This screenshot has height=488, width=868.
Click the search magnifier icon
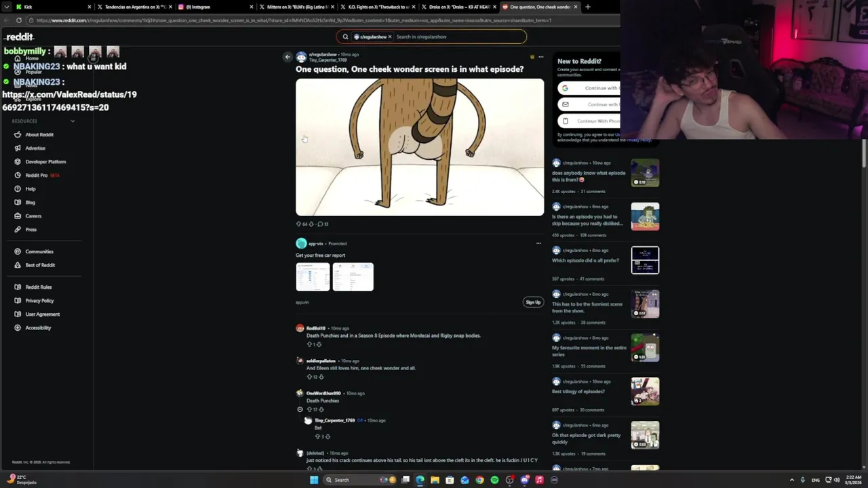(345, 37)
